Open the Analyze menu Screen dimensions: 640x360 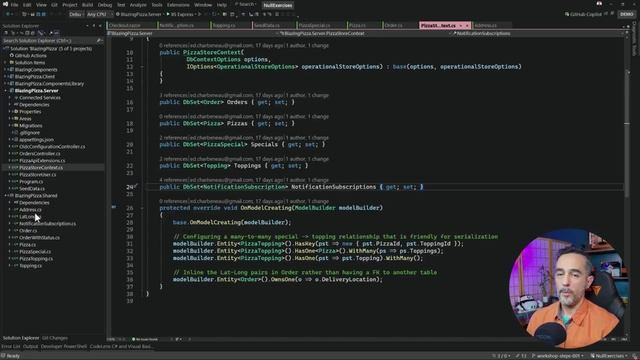point(138,5)
